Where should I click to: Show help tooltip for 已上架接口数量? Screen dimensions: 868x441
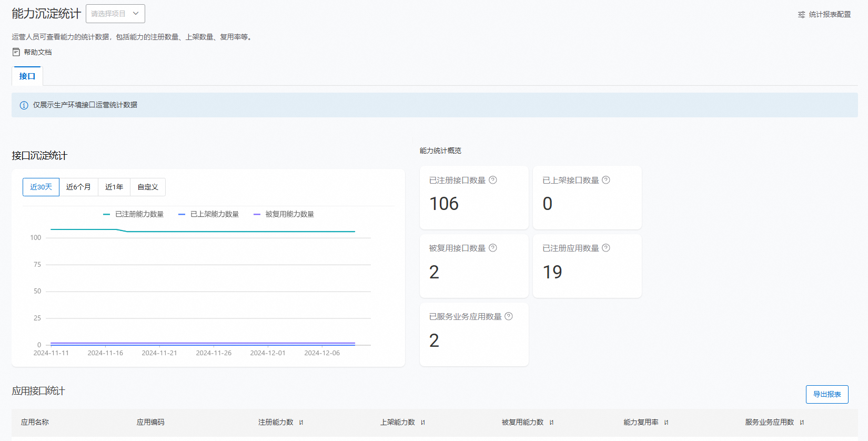(606, 180)
